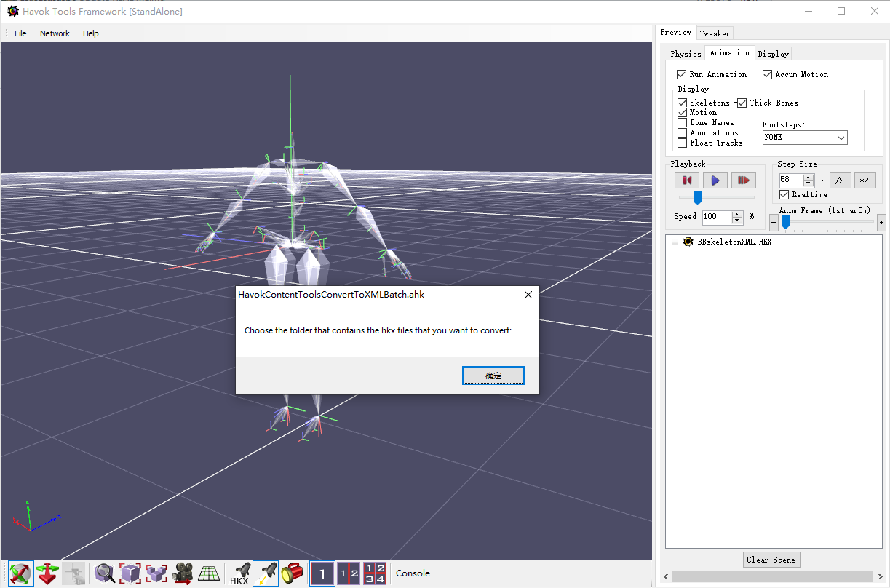This screenshot has height=588, width=890.
Task: Step animation forward one frame
Action: click(744, 180)
